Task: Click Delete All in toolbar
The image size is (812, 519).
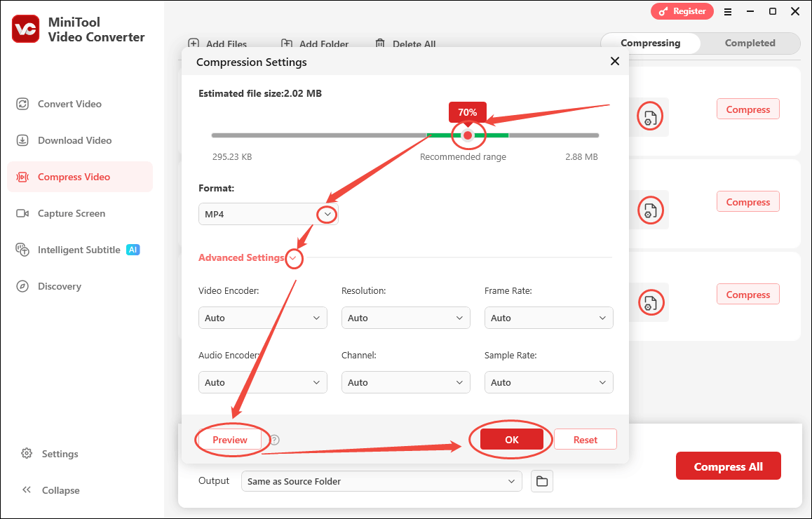Action: coord(405,44)
